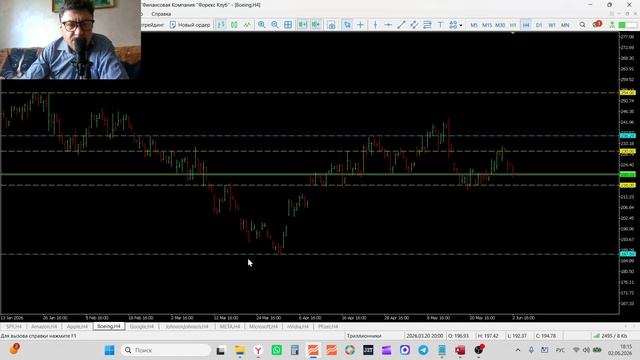
Task: Click the cyan price label at bottom line
Action: [628, 254]
